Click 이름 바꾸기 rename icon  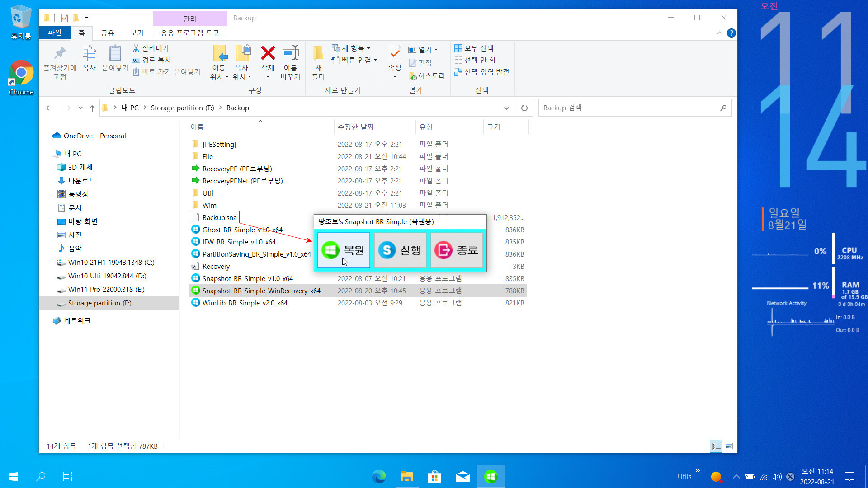290,63
